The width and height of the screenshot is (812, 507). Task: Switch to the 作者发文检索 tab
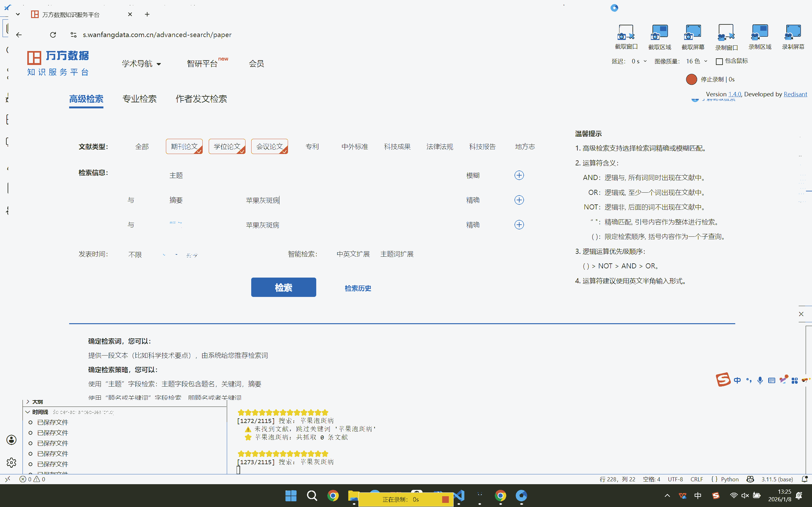point(201,99)
